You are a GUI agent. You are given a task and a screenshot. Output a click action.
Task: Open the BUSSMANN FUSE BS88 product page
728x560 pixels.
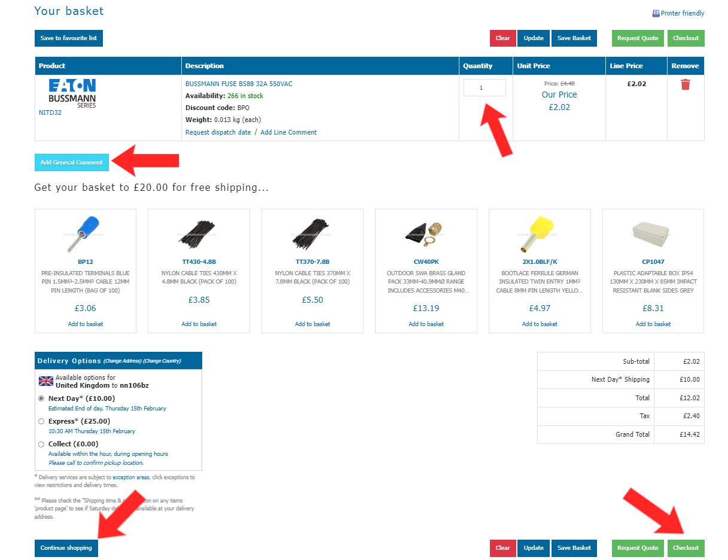click(238, 83)
